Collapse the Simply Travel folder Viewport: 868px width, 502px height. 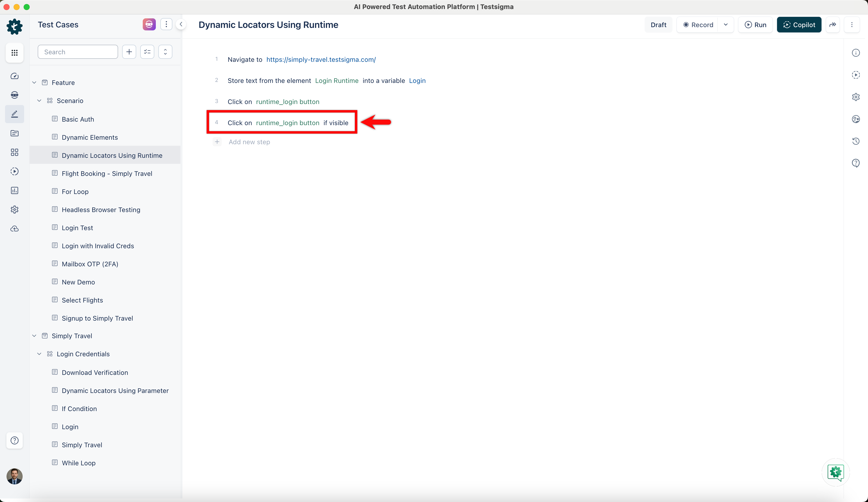[x=34, y=336]
